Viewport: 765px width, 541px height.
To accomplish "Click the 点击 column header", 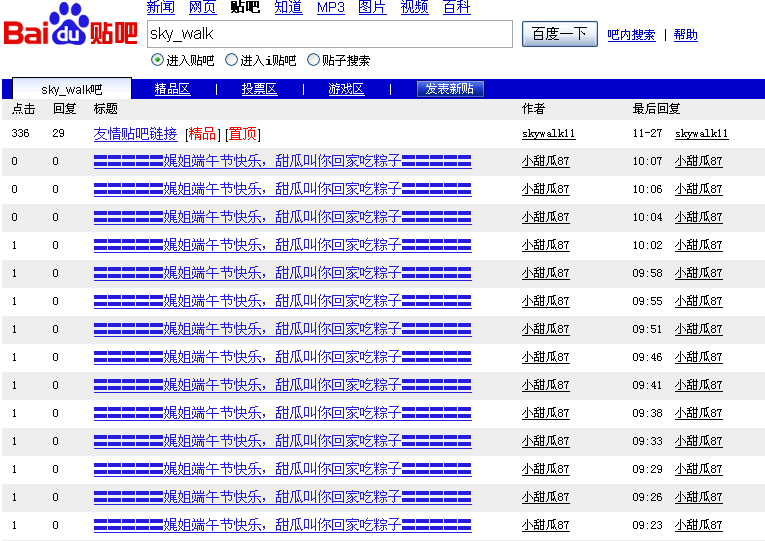I will [x=23, y=109].
